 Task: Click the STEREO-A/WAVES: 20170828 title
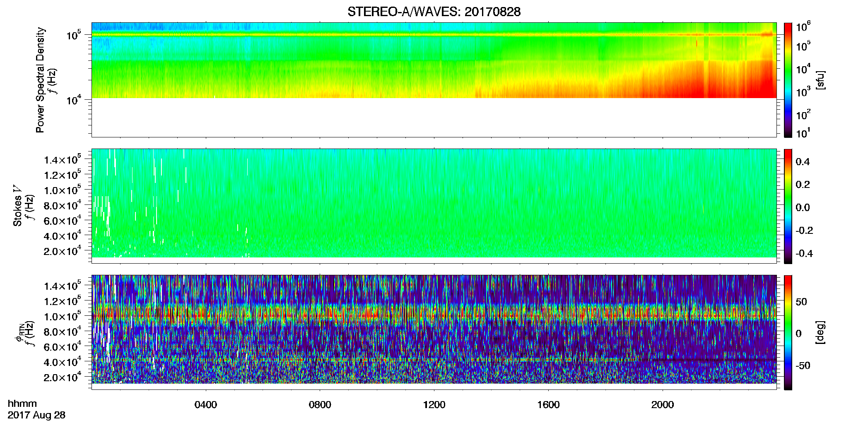[434, 12]
